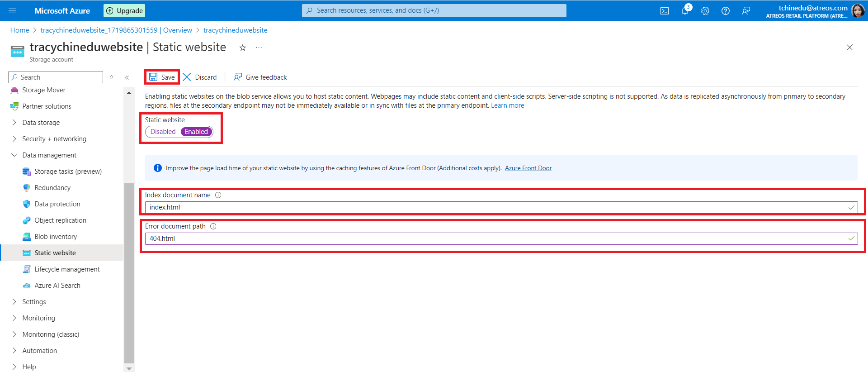Open the Learn more link

508,105
